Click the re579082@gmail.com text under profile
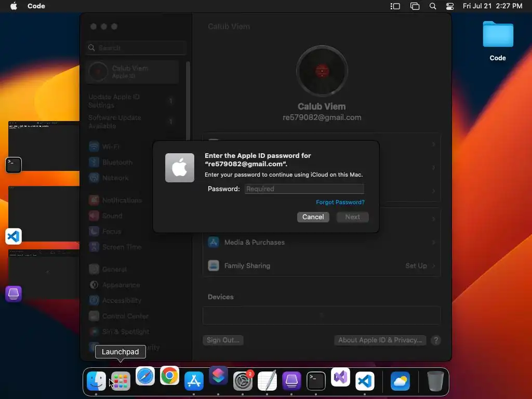The height and width of the screenshot is (399, 532). (322, 117)
